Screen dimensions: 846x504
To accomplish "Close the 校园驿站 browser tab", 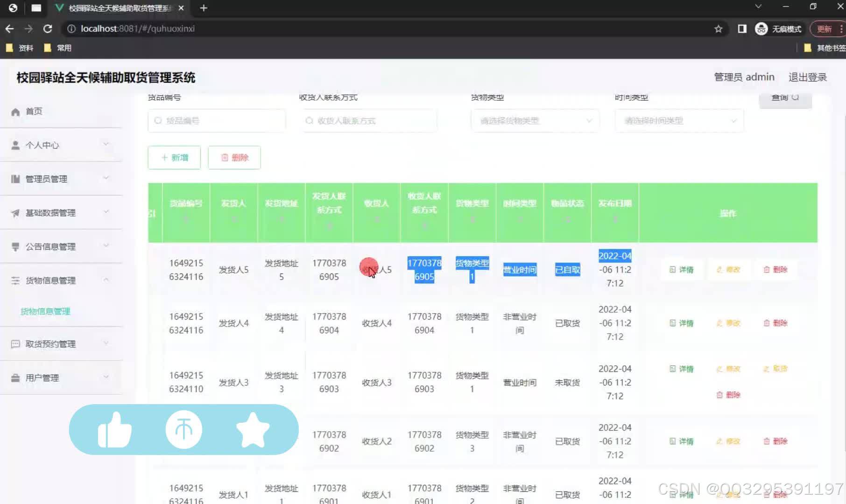I will (181, 8).
